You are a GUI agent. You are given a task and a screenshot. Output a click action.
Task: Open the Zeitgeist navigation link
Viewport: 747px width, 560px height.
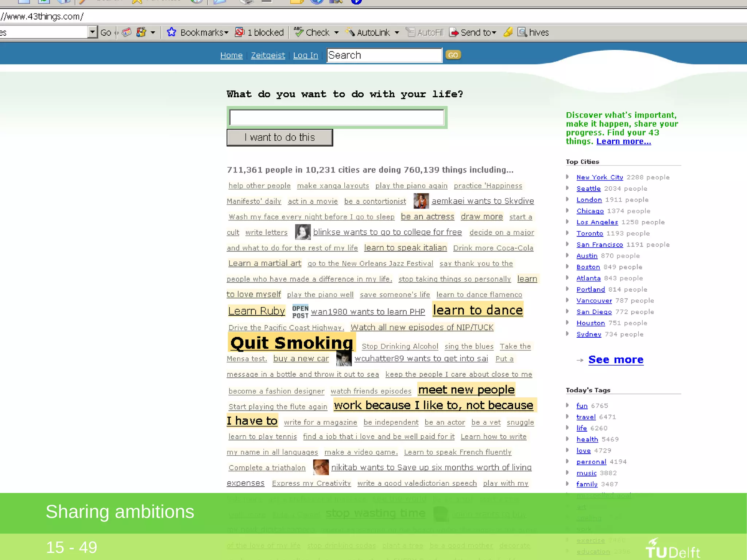pos(268,55)
